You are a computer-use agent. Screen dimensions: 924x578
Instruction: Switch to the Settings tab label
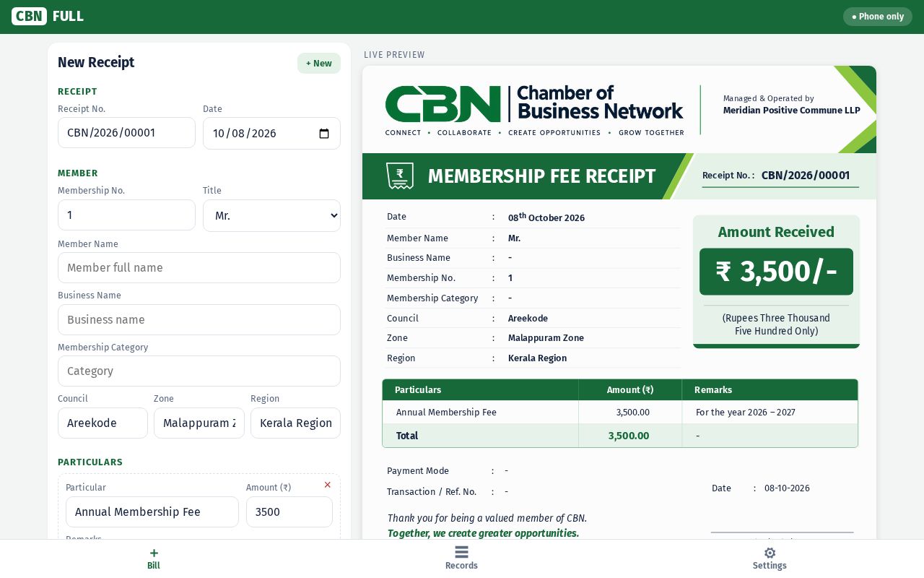(770, 566)
